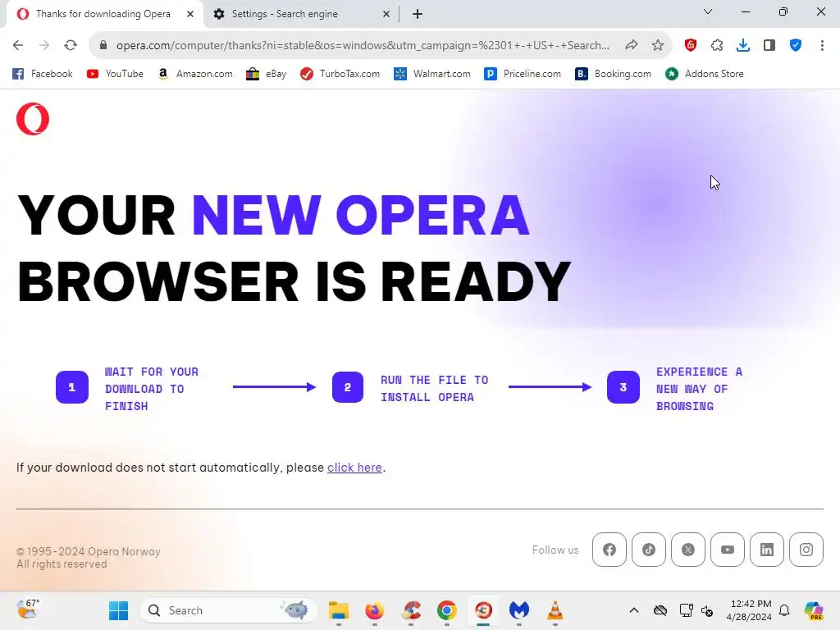
Task: Open Opera's YouTube follow icon
Action: [728, 550]
